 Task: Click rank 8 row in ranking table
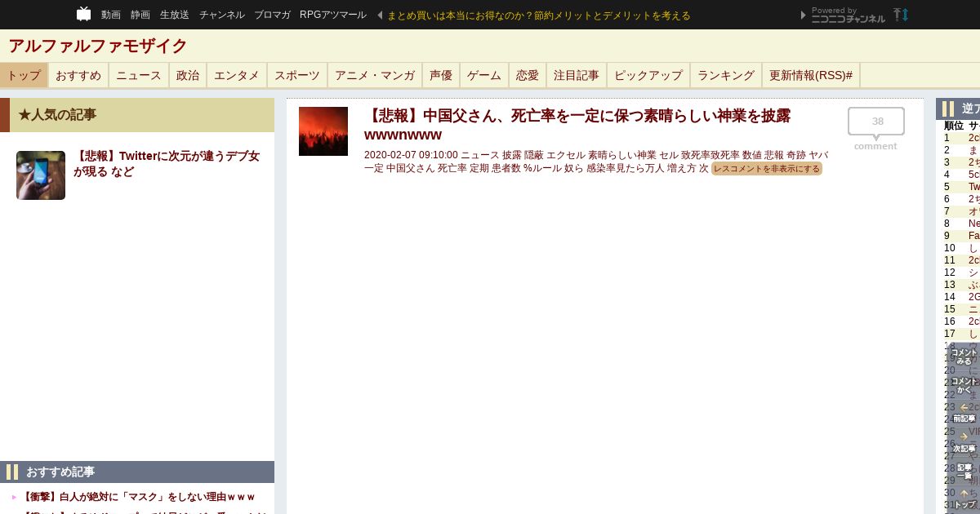coord(961,224)
